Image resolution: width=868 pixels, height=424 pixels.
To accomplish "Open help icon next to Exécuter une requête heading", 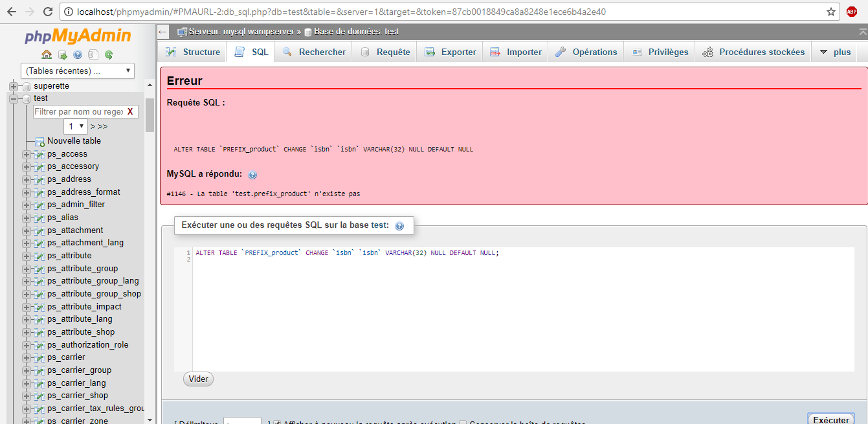I will [399, 226].
